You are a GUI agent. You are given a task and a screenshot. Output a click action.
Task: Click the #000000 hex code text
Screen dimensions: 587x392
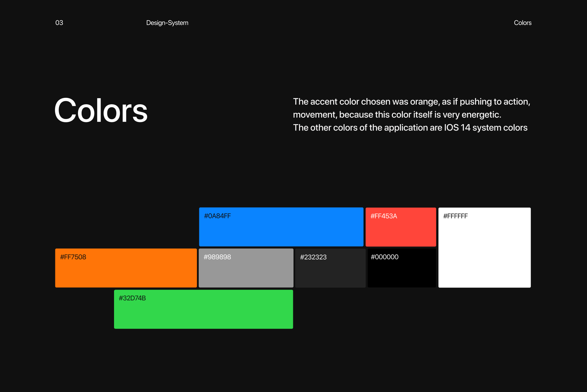[384, 257]
